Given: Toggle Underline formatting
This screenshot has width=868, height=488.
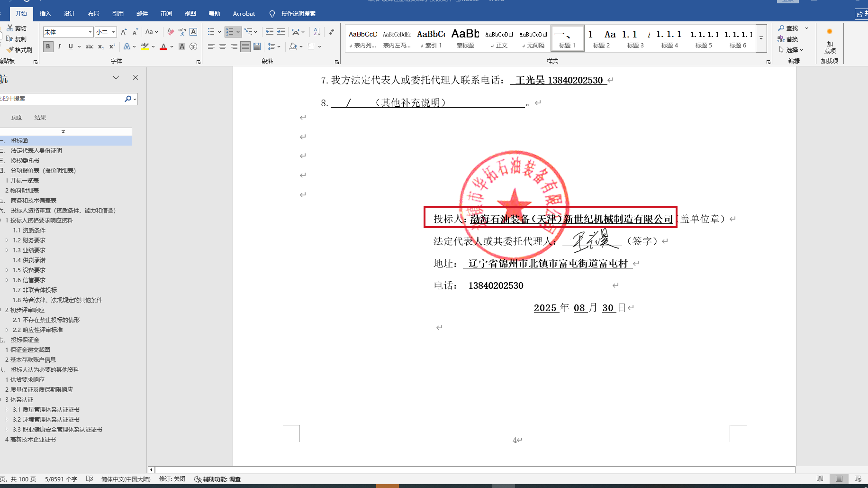Looking at the screenshot, I should coord(71,46).
